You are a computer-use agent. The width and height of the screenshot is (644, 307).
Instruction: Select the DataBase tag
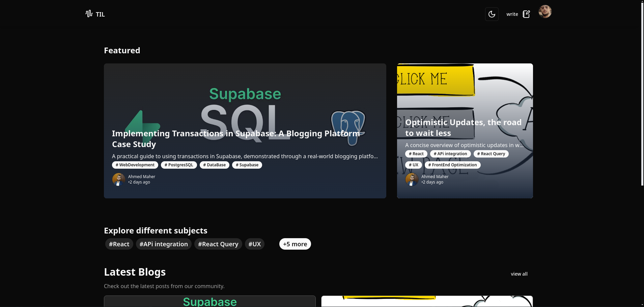click(215, 165)
